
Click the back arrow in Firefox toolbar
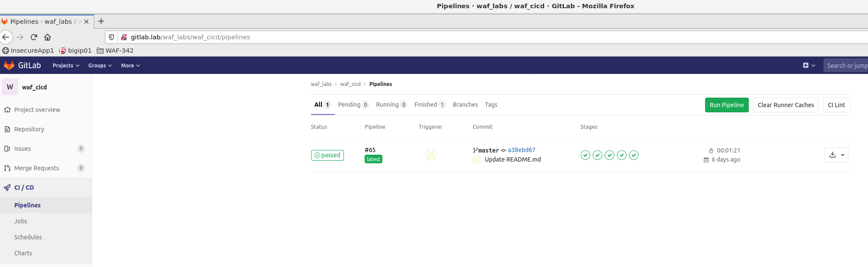[6, 37]
